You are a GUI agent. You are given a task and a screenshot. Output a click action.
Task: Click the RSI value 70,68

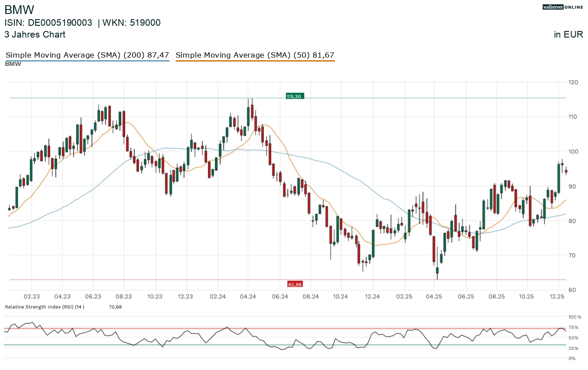pos(115,307)
